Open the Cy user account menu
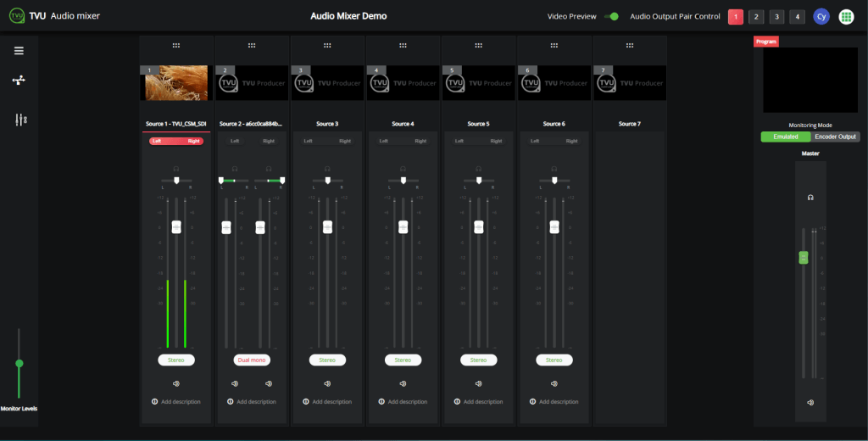 tap(821, 17)
